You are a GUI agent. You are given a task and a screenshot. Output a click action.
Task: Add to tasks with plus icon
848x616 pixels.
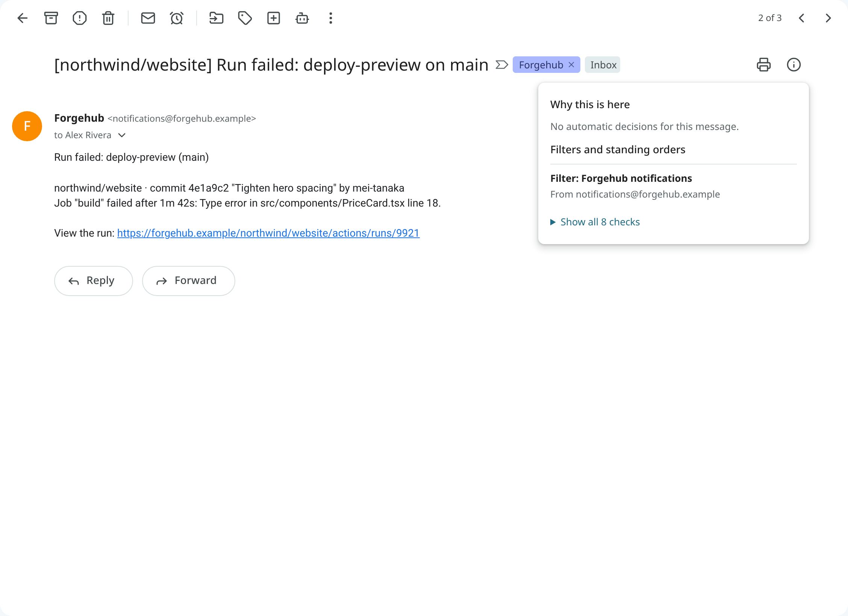[x=274, y=18]
